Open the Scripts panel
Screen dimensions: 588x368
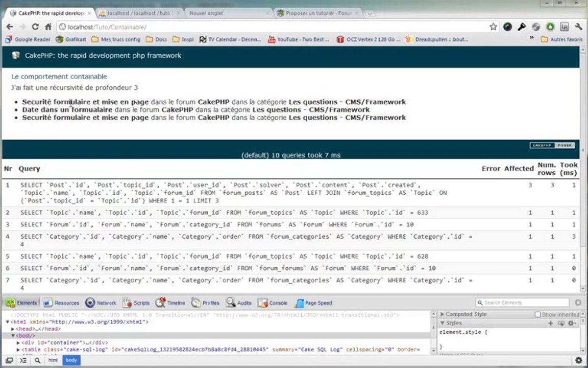[136, 303]
